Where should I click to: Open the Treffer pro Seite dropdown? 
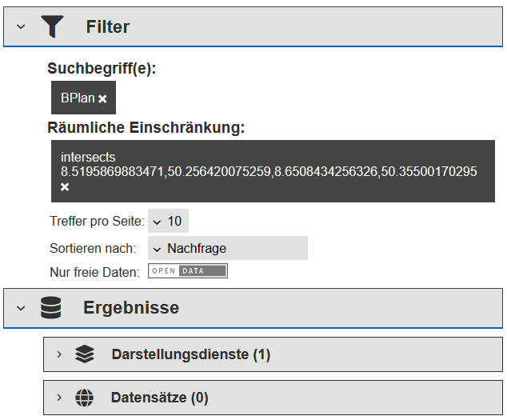point(168,221)
